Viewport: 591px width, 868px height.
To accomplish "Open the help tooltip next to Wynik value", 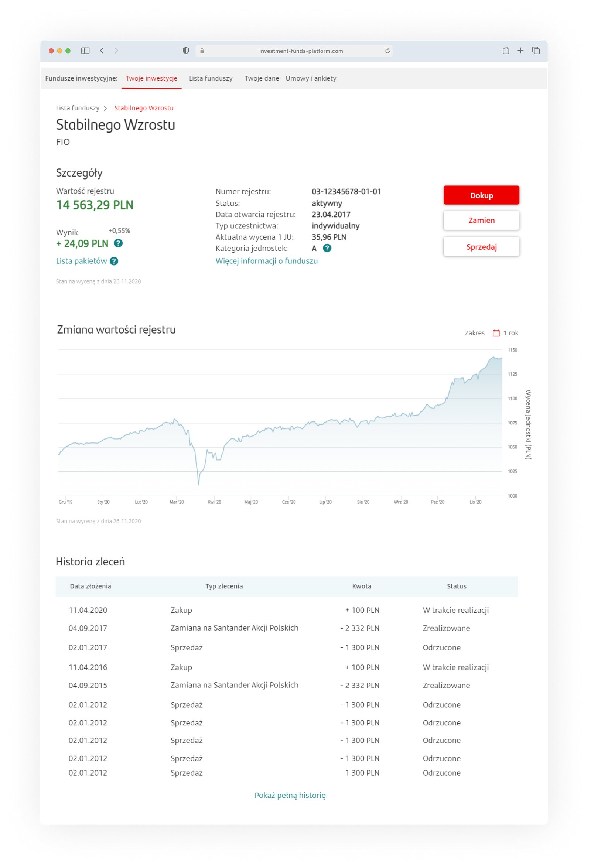I will pyautogui.click(x=119, y=243).
